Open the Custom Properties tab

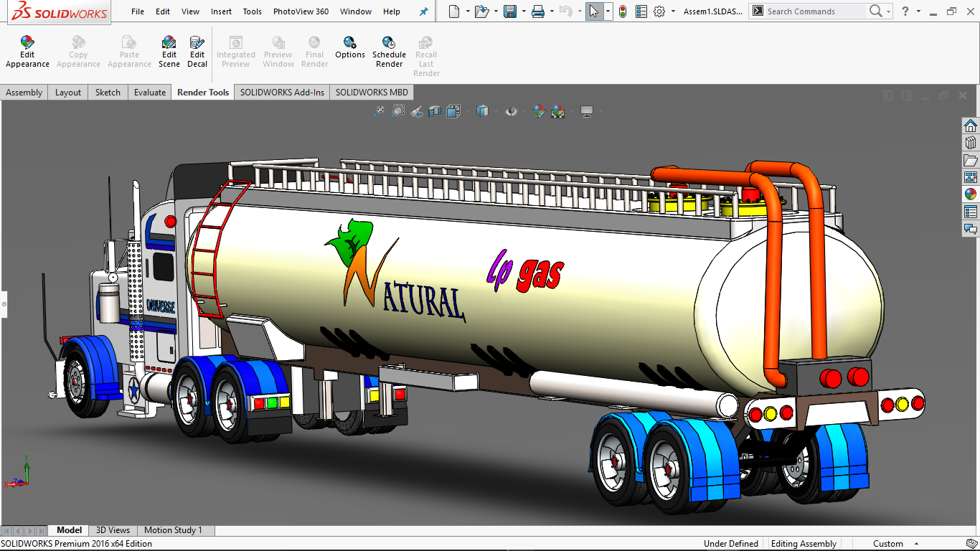point(971,212)
